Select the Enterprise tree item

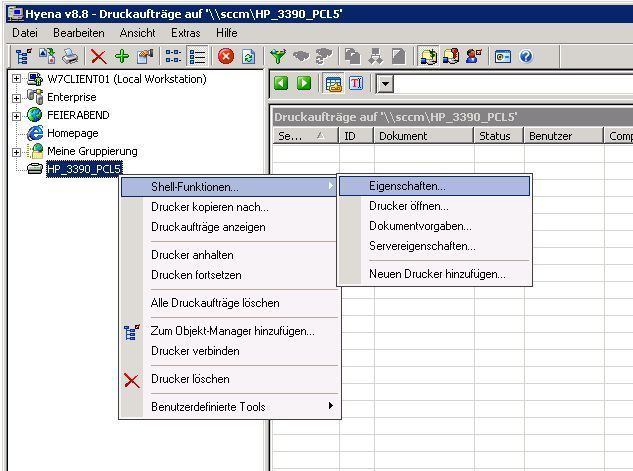coord(72,97)
